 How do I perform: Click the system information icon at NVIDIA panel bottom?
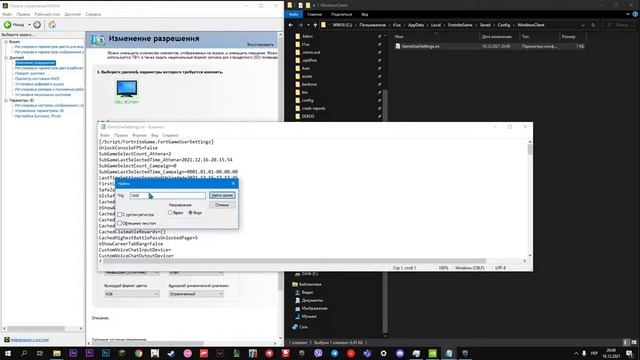(x=7, y=340)
